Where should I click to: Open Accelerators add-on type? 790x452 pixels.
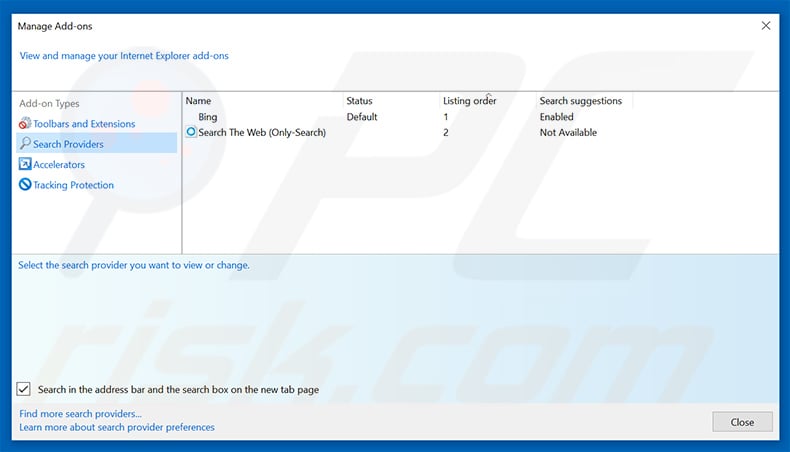59,164
